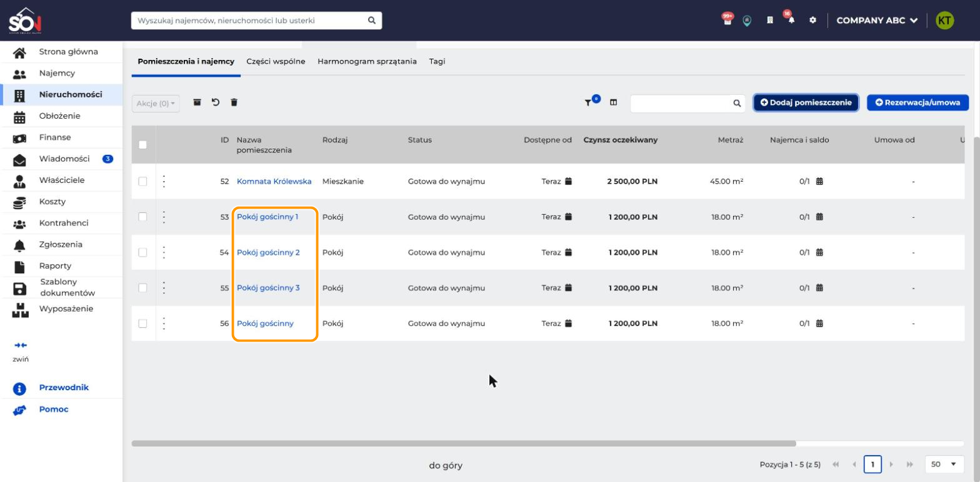Open settings gear icon in header

(812, 20)
